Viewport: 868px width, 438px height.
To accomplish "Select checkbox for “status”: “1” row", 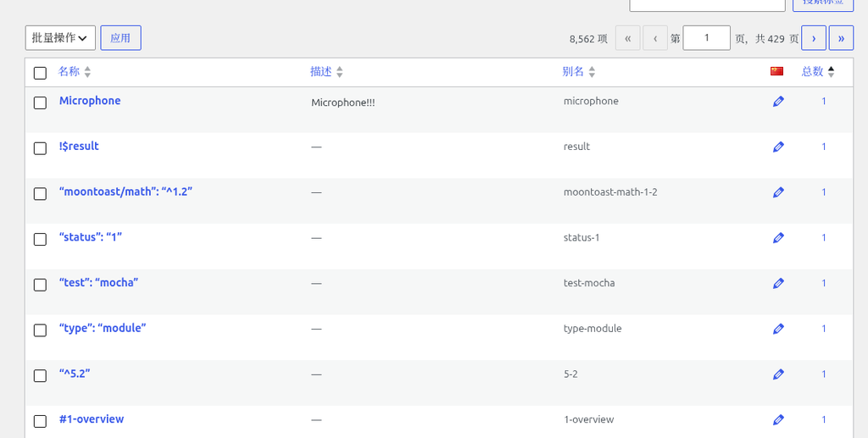I will pos(40,240).
